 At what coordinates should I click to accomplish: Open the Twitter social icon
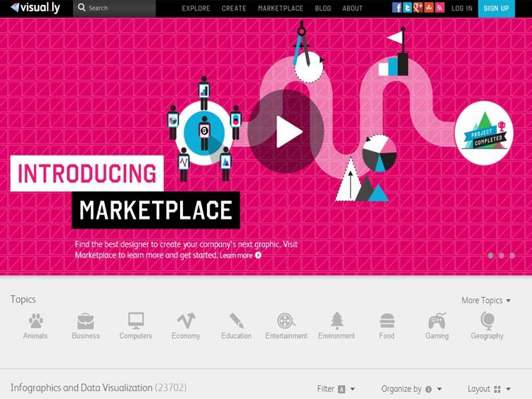(407, 8)
